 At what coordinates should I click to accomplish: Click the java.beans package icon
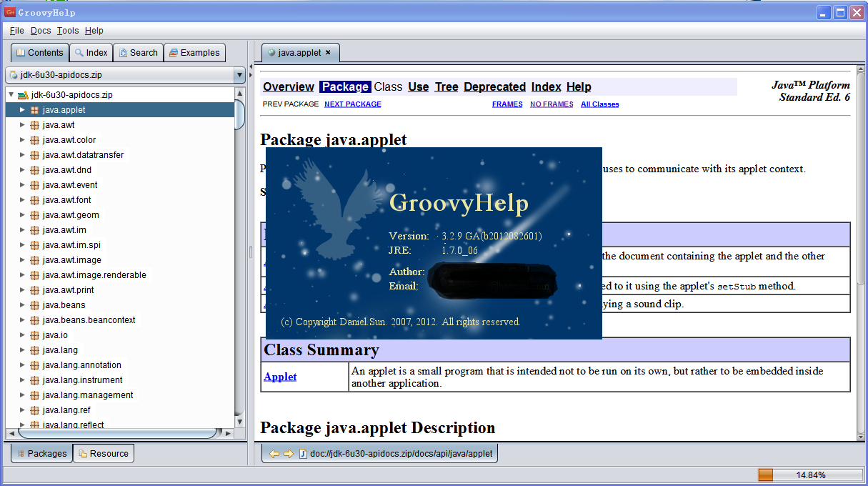click(x=34, y=305)
